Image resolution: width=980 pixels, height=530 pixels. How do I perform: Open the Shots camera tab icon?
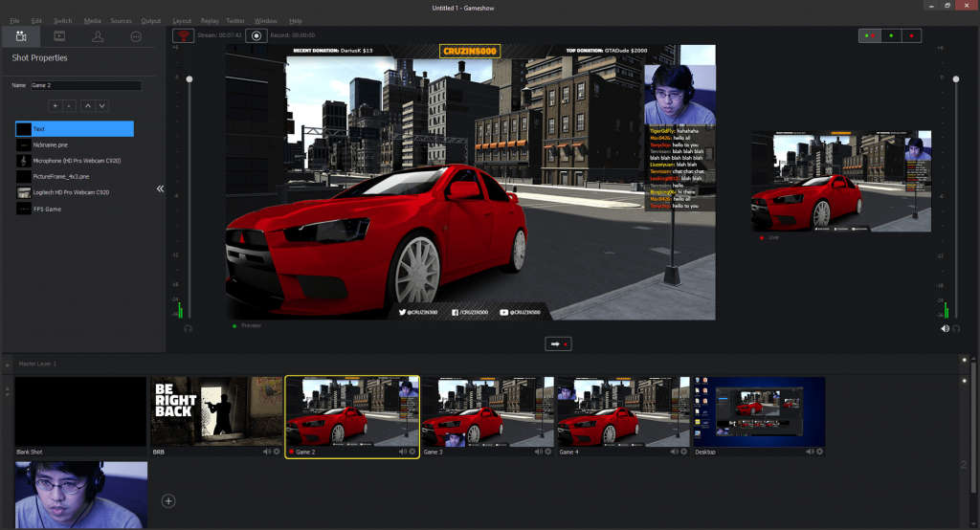point(21,36)
